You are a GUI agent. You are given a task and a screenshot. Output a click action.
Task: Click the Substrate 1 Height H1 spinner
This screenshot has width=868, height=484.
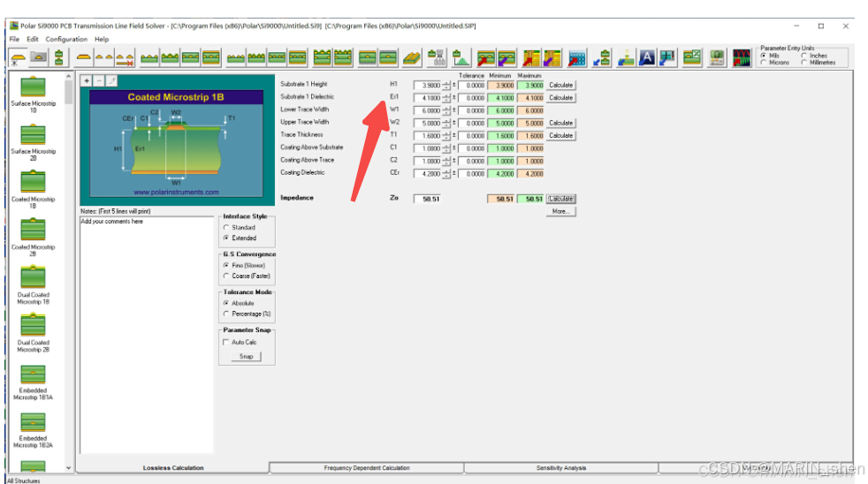pos(446,85)
